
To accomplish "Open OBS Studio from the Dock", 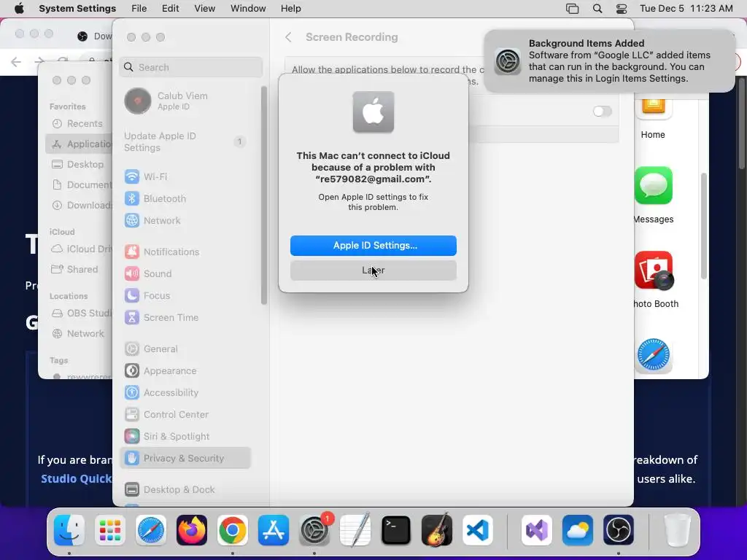I will click(619, 529).
